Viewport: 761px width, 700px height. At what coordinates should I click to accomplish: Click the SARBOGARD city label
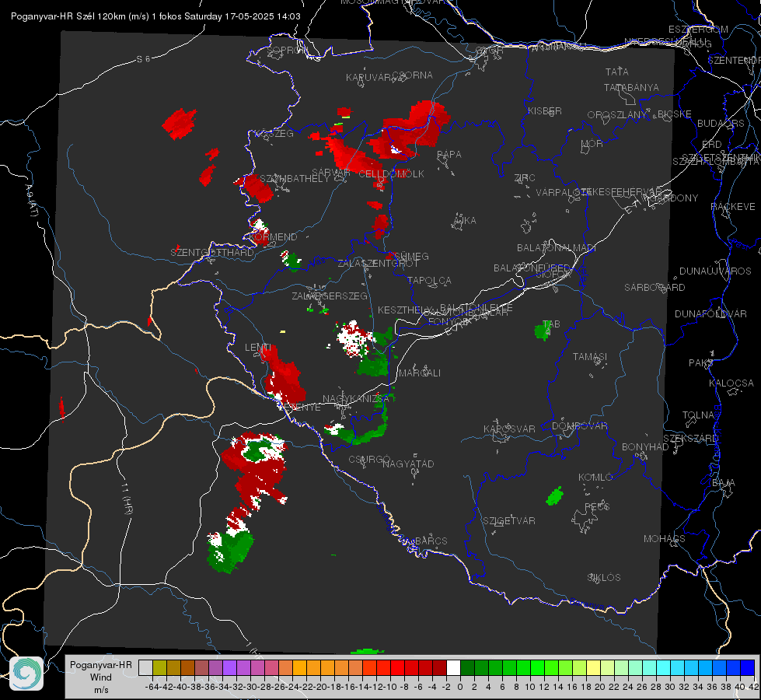(655, 288)
